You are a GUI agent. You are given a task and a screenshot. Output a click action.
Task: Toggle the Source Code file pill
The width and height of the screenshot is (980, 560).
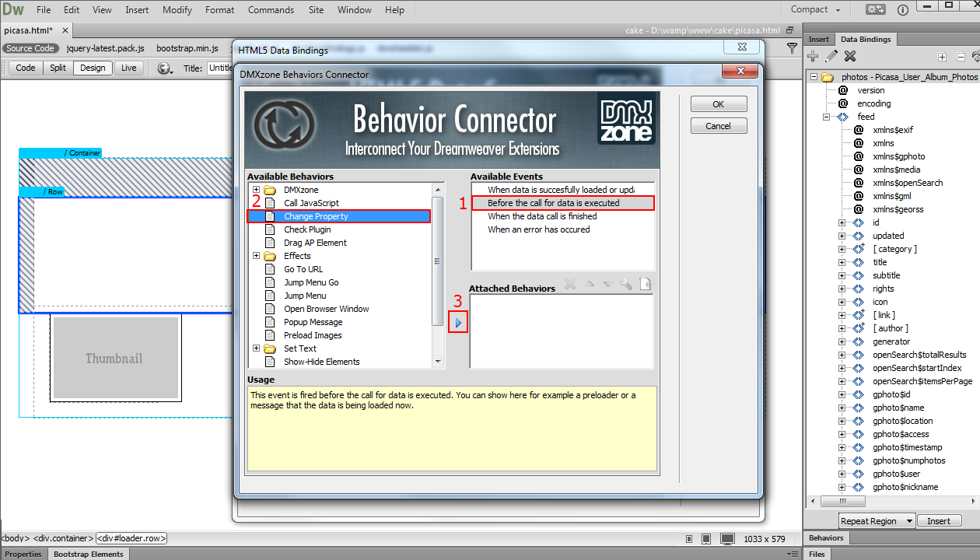click(30, 48)
